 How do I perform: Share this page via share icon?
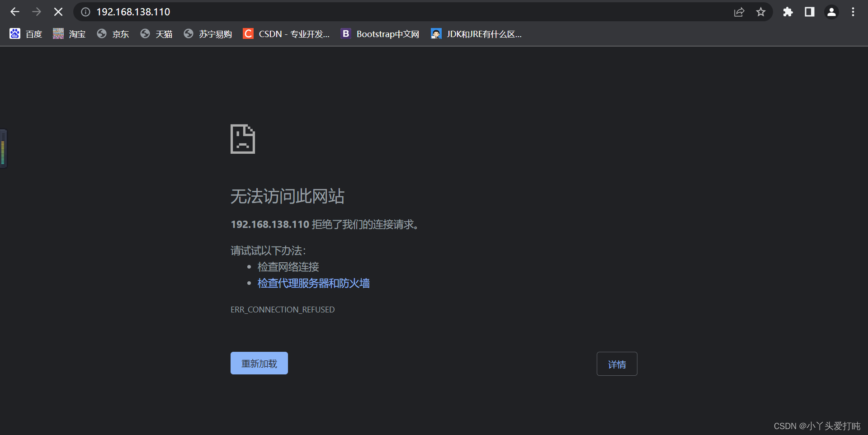click(x=739, y=12)
